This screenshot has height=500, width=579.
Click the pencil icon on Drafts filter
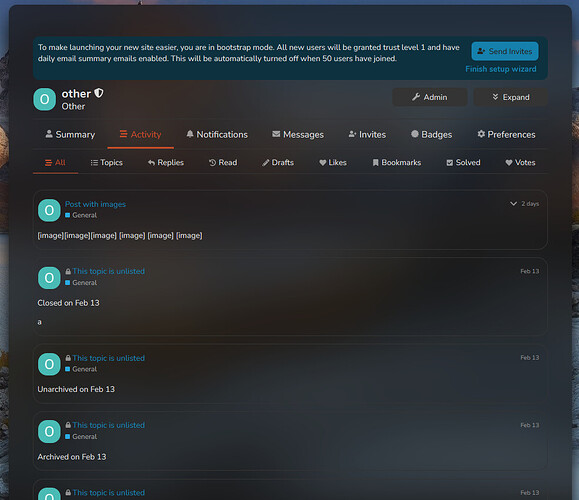click(x=265, y=163)
